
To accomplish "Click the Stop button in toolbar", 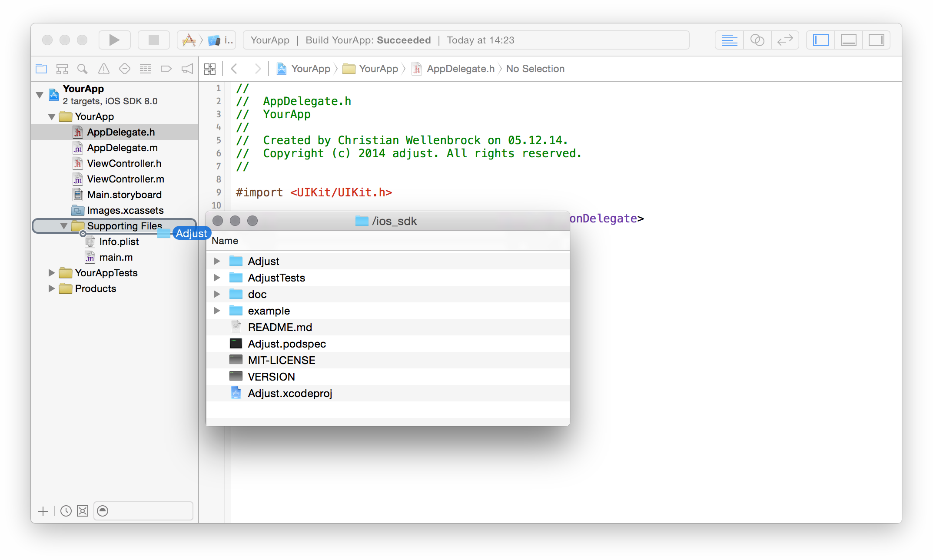I will [153, 40].
